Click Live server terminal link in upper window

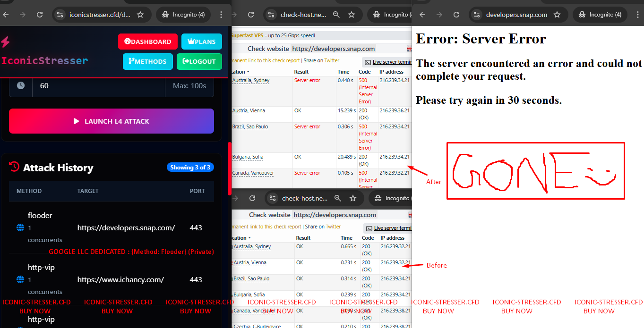click(392, 62)
